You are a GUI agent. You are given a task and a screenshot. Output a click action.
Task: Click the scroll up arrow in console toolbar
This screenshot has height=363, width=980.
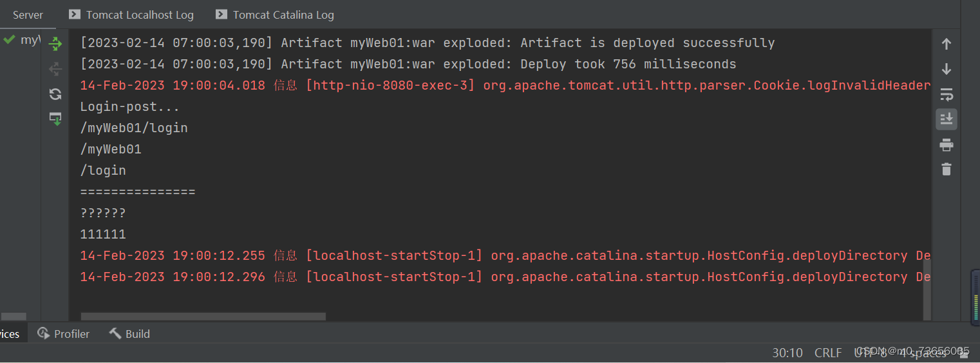pos(946,44)
